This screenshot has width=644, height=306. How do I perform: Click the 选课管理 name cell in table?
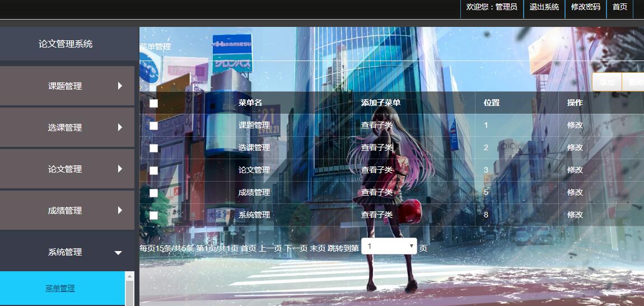[254, 147]
